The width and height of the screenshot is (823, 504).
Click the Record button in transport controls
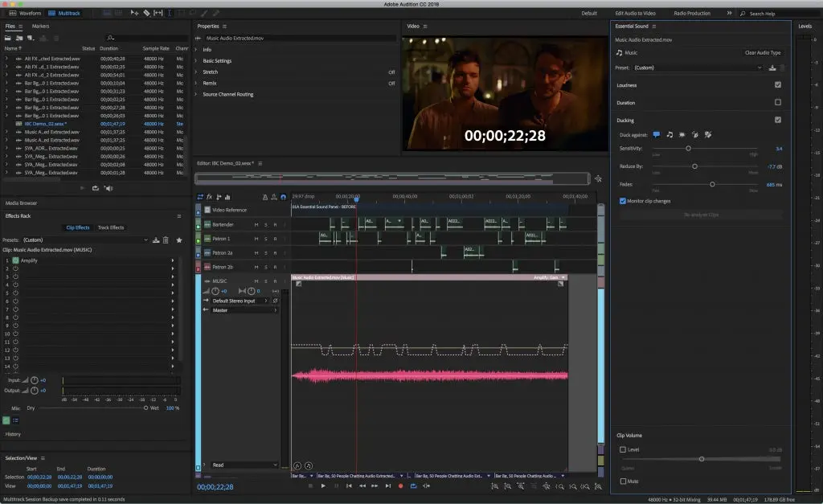[x=401, y=486]
